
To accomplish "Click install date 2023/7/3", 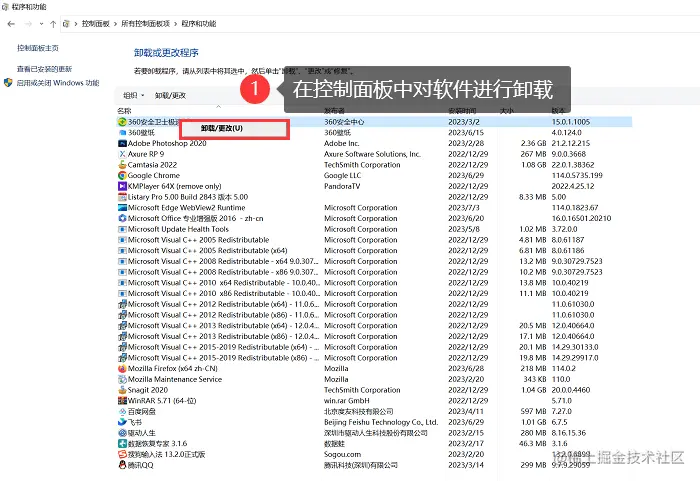I will [464, 208].
